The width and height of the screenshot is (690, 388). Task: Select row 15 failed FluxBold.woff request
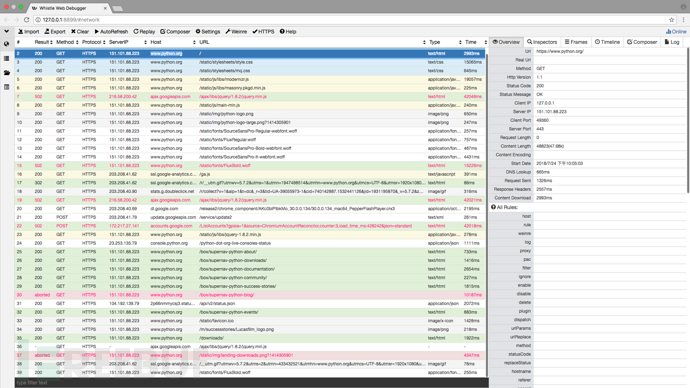pos(250,165)
